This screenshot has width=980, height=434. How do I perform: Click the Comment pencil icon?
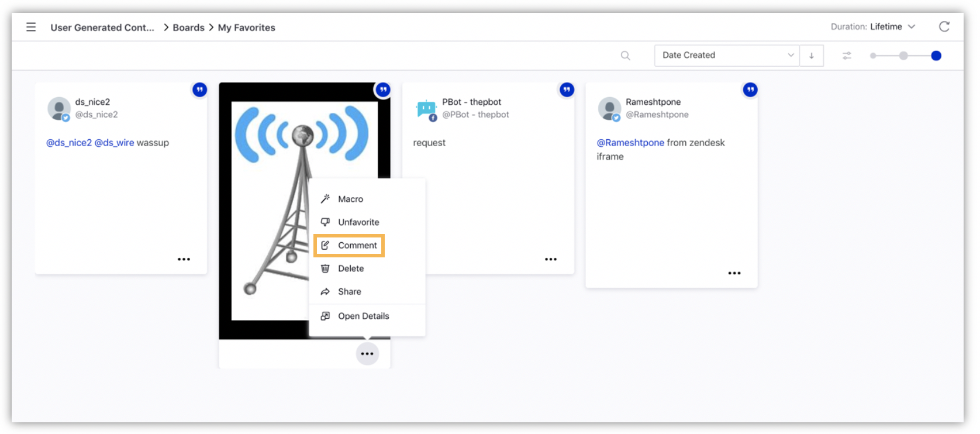325,245
